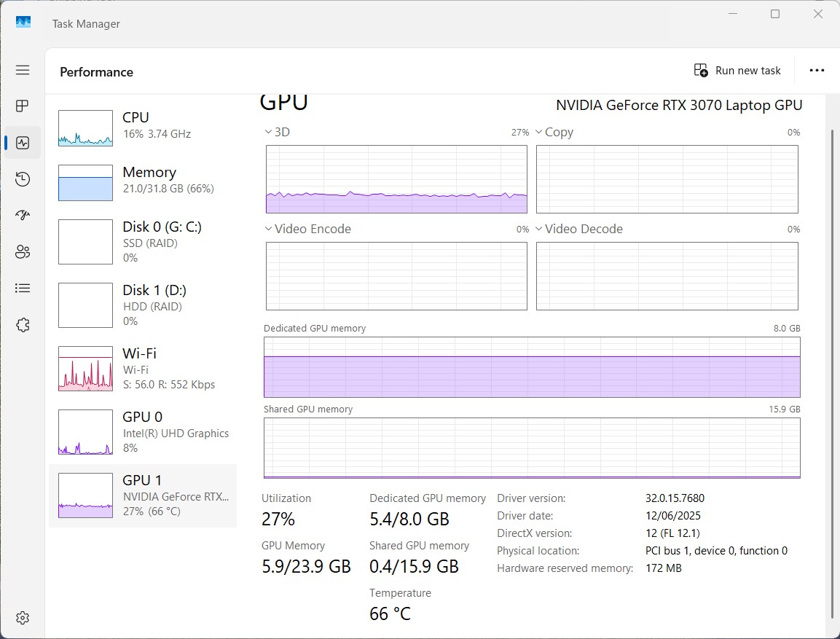Open the three-dot more options menu
Image resolution: width=840 pixels, height=639 pixels.
[x=817, y=70]
